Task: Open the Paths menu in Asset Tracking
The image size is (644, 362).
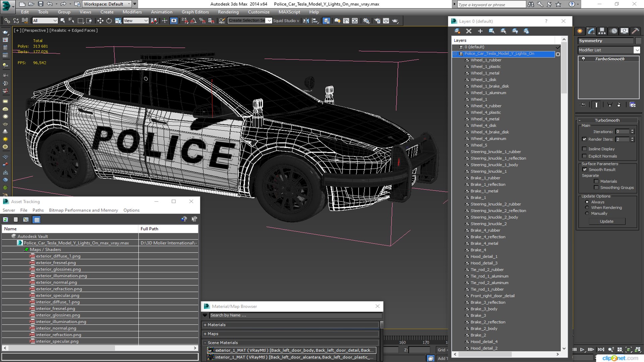Action: [x=38, y=210]
